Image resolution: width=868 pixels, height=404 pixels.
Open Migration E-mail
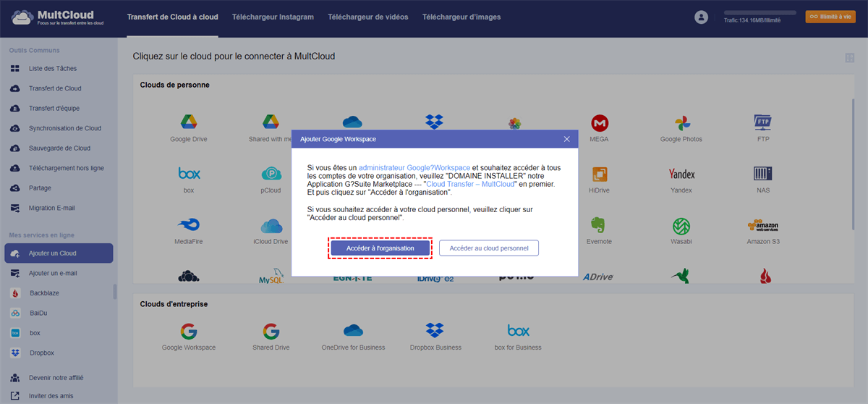51,208
